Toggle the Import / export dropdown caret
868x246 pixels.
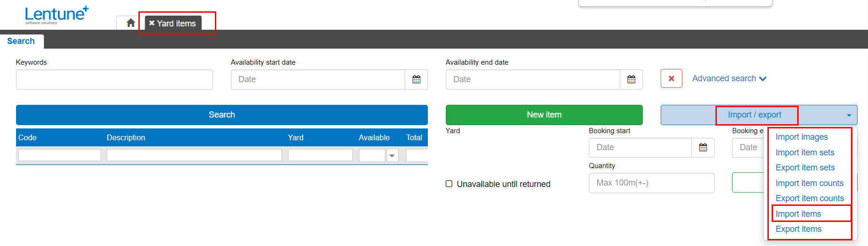[x=849, y=115]
